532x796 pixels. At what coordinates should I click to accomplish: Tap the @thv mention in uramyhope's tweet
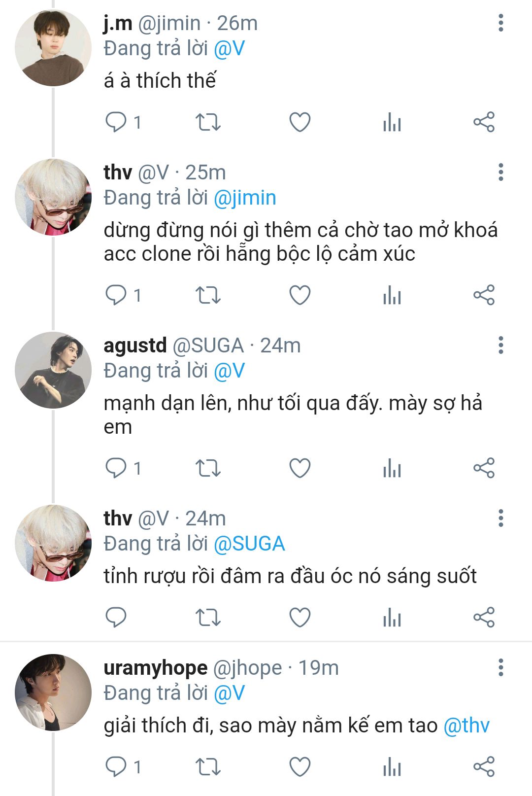[466, 726]
